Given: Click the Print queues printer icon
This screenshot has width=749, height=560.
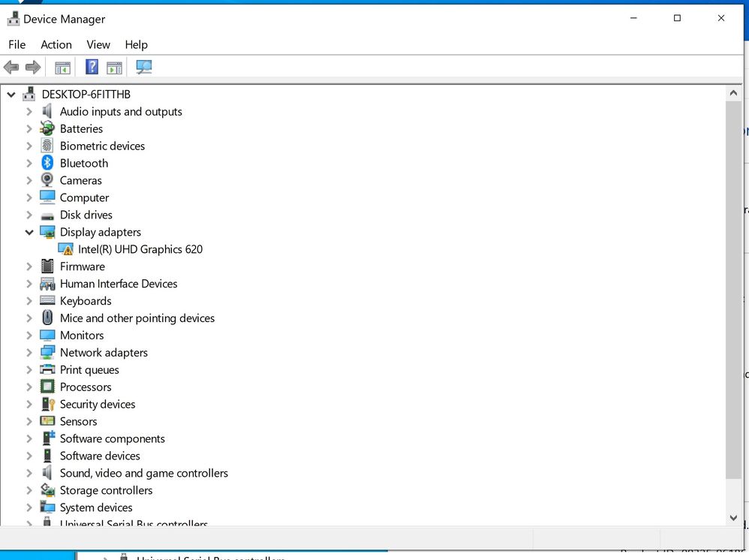Looking at the screenshot, I should (x=47, y=369).
